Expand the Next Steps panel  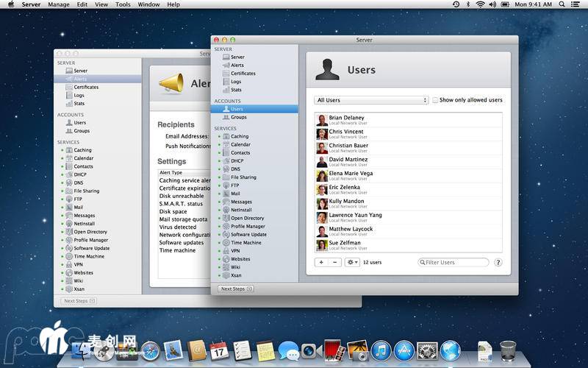tap(234, 289)
